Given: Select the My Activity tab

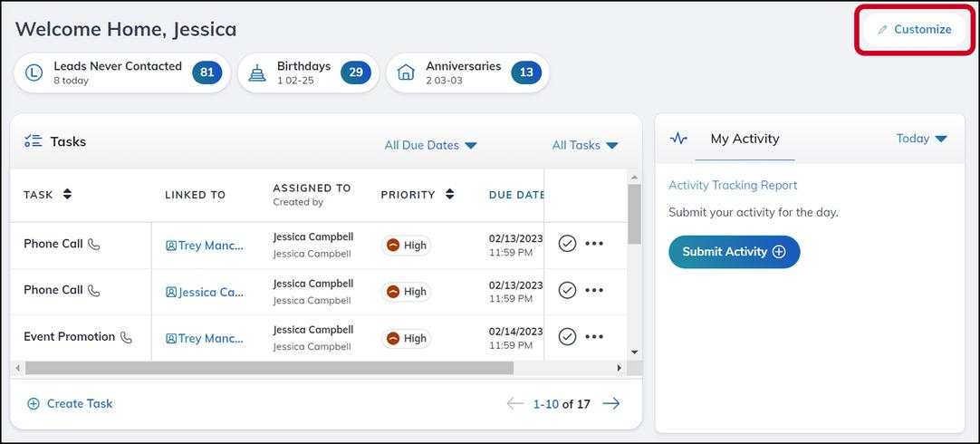Looking at the screenshot, I should click(745, 139).
